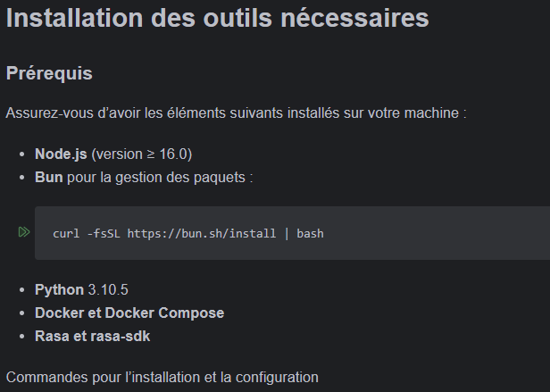Click the '(version ≥ 16.0)' text
The height and width of the screenshot is (392, 550).
141,154
